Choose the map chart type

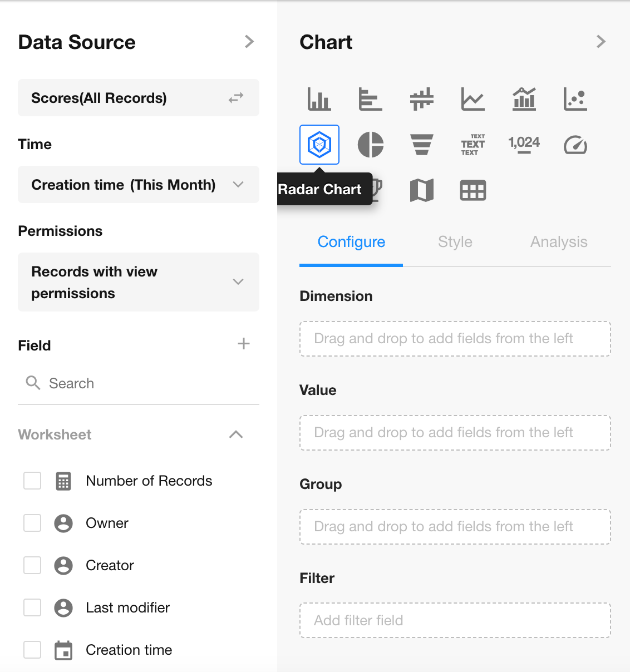[x=421, y=190]
